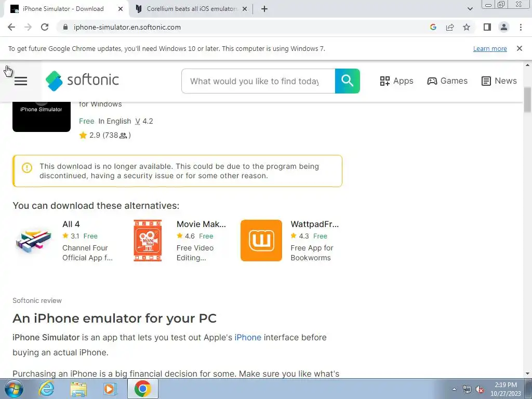Image resolution: width=532 pixels, height=399 pixels.
Task: Click the Learn more link
Action: click(490, 48)
